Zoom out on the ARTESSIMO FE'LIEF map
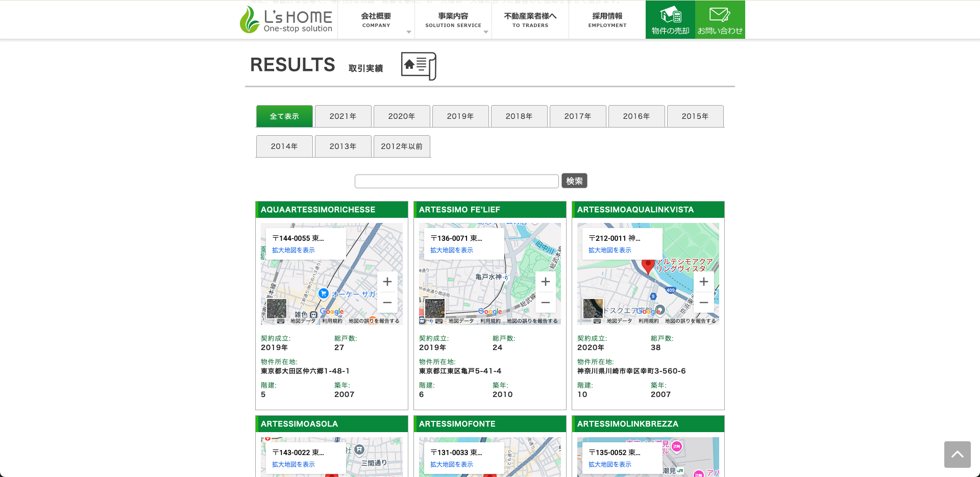 tap(545, 303)
